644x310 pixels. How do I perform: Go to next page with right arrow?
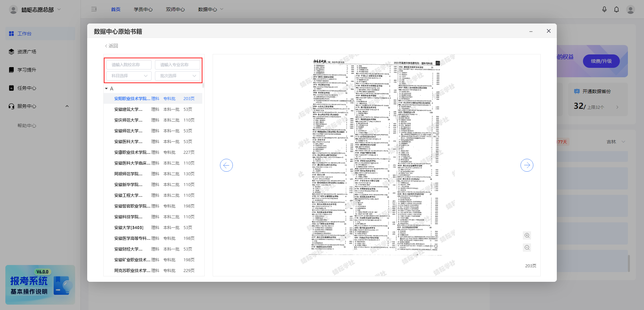pyautogui.click(x=527, y=165)
